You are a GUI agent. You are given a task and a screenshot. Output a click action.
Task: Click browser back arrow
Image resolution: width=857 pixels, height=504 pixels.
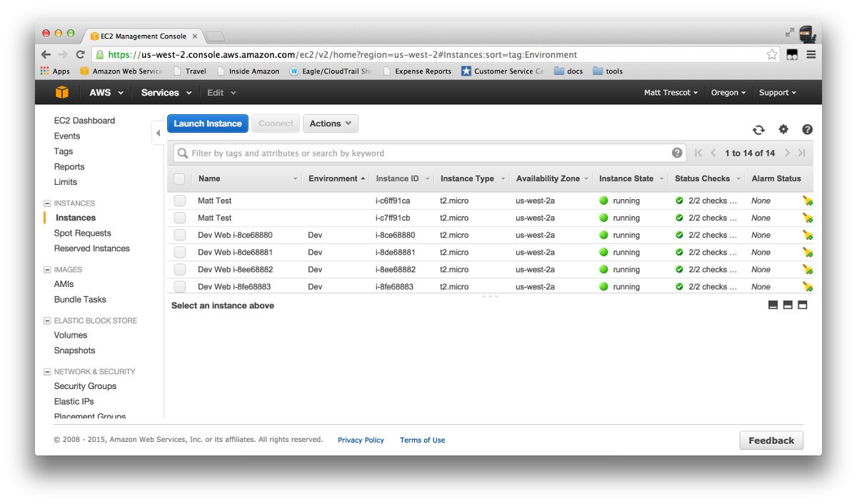(46, 54)
